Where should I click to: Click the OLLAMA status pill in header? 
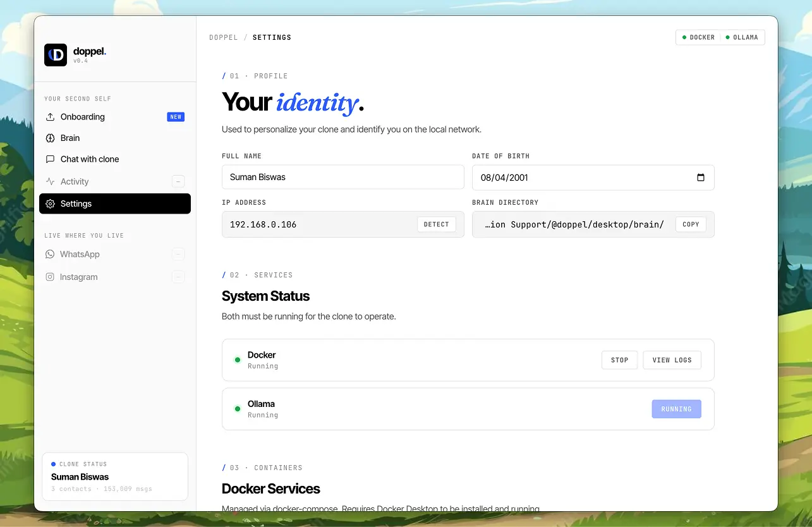click(x=742, y=38)
